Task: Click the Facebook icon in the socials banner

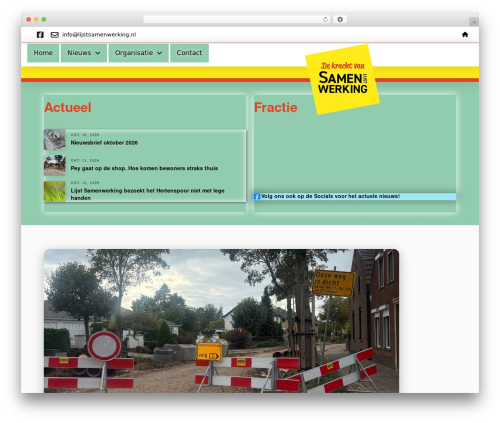Action: pyautogui.click(x=257, y=197)
